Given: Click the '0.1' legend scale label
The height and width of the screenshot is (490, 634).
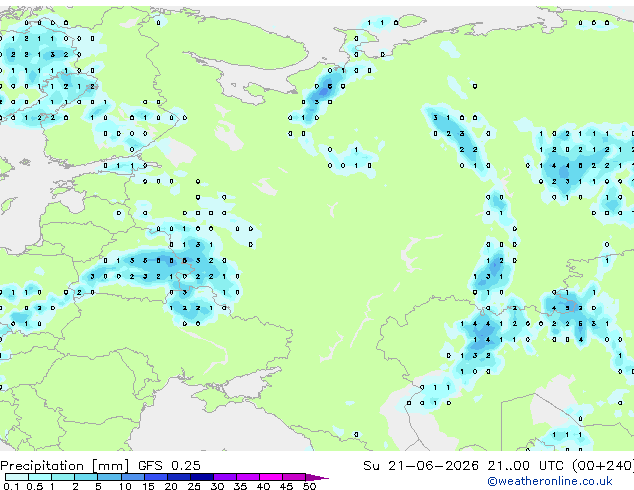Looking at the screenshot, I should coord(11,486).
